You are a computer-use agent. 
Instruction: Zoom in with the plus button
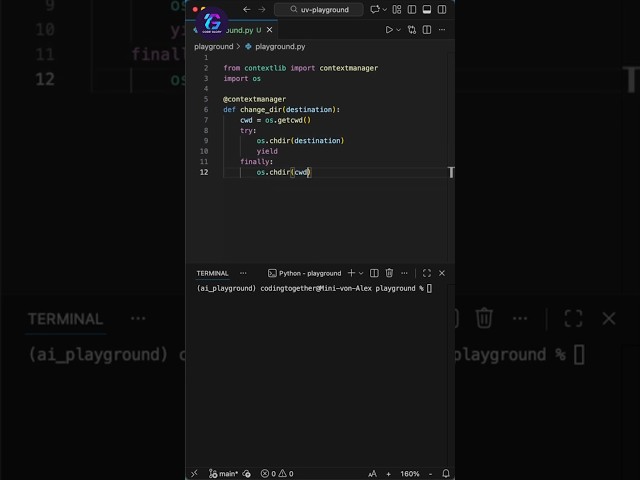pos(389,473)
